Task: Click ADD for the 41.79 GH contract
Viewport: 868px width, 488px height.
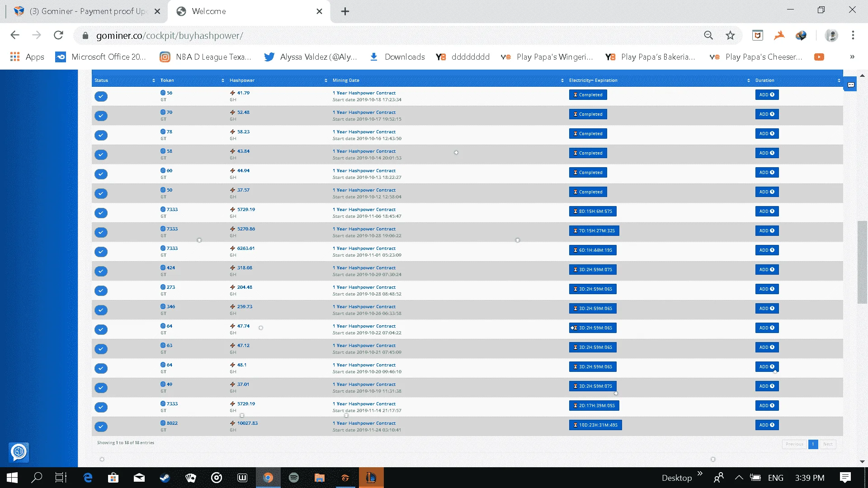Action: coord(767,95)
